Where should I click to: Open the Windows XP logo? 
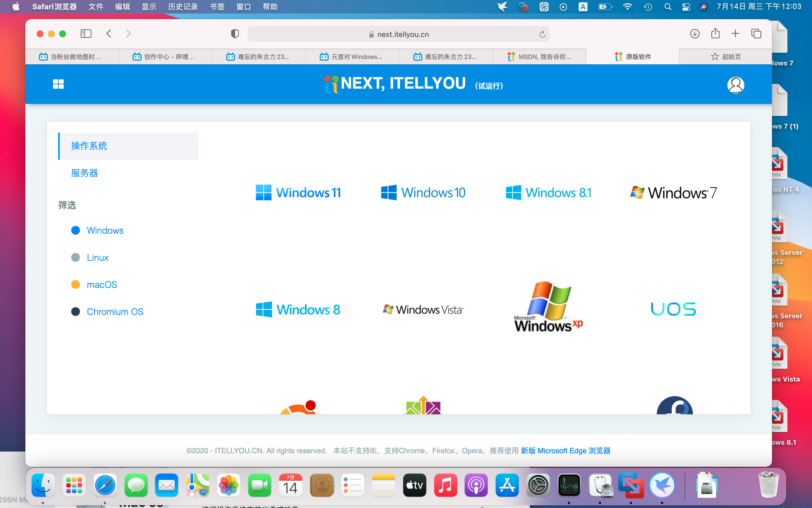click(x=549, y=307)
